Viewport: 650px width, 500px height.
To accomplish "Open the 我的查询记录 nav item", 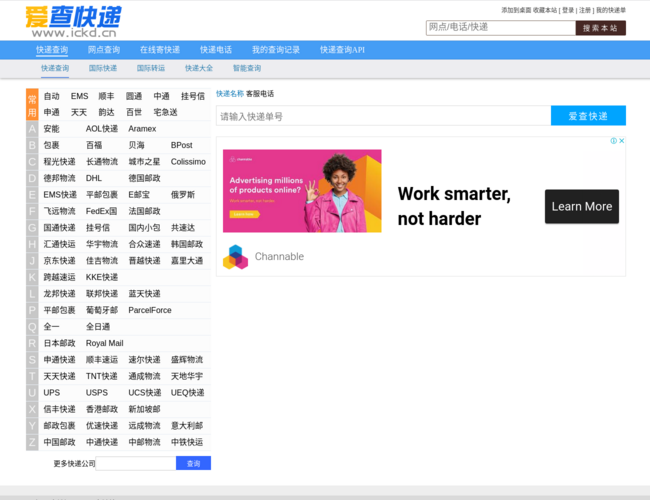I will point(276,50).
